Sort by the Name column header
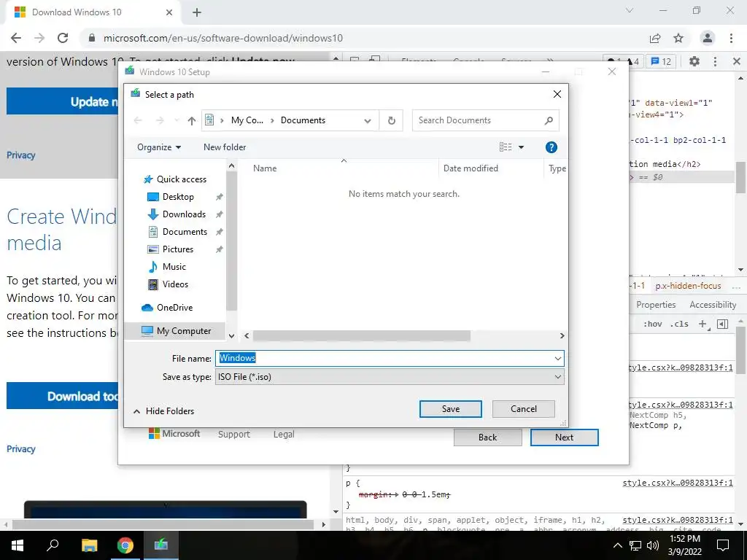Image resolution: width=747 pixels, height=560 pixels. pos(264,168)
